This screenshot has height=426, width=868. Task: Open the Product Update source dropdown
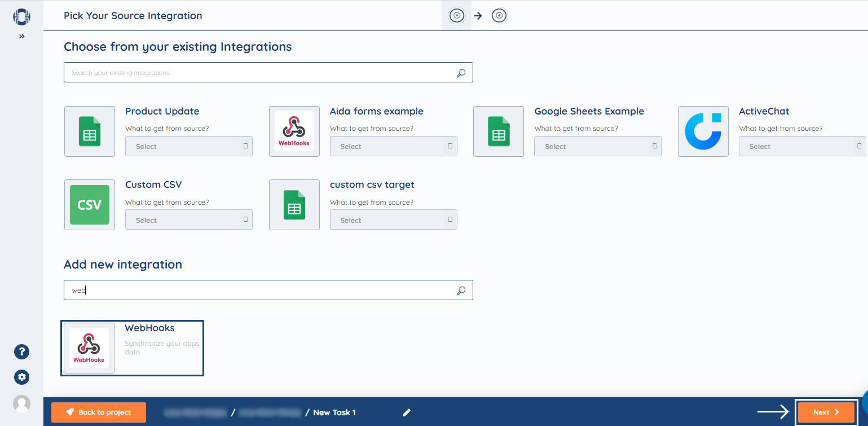coord(189,146)
